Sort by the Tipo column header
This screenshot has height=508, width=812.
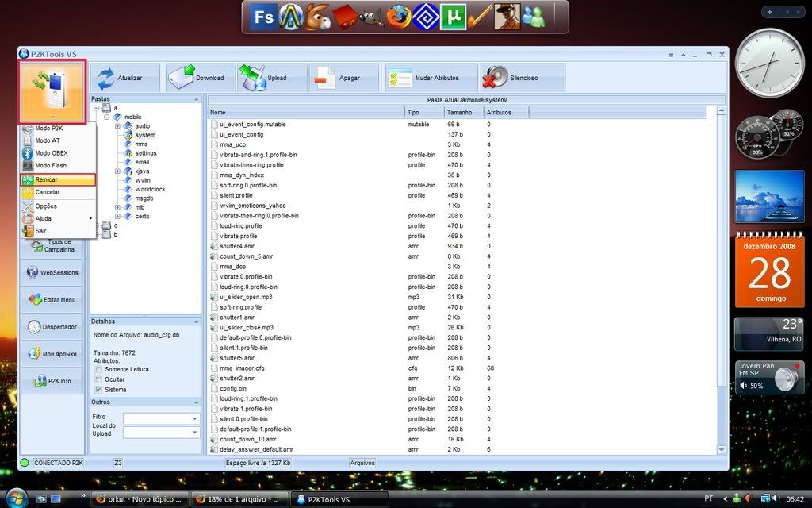[424, 113]
